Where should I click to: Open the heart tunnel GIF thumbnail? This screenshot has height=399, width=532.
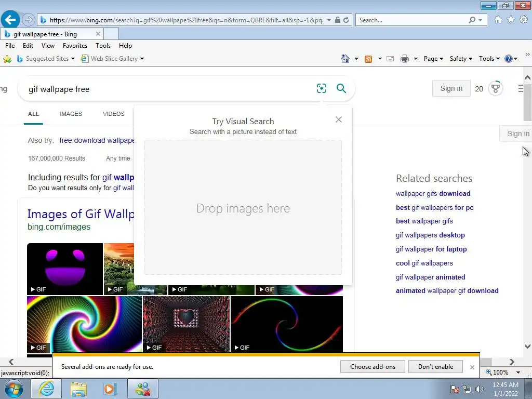click(187, 324)
